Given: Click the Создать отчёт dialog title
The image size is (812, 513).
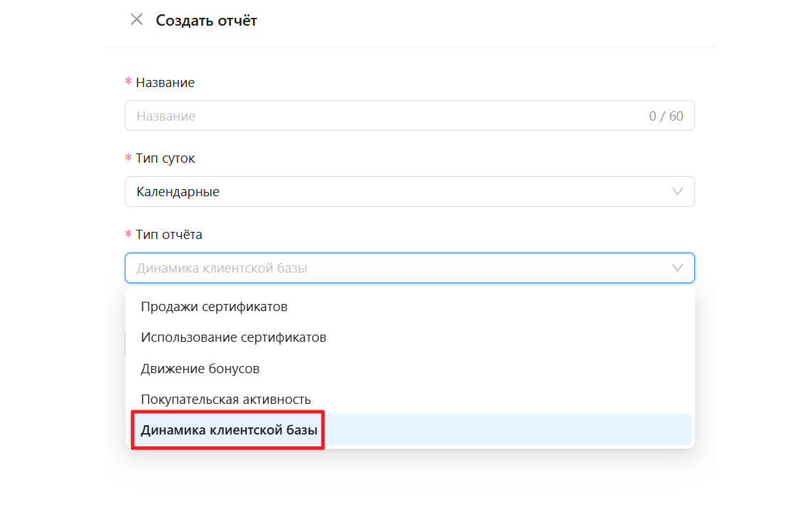Looking at the screenshot, I should 206,21.
